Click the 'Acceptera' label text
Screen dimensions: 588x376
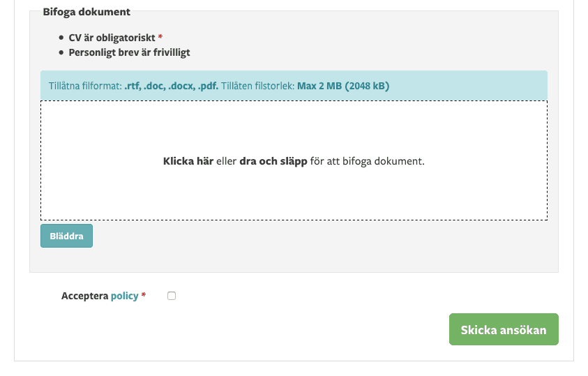tap(85, 296)
